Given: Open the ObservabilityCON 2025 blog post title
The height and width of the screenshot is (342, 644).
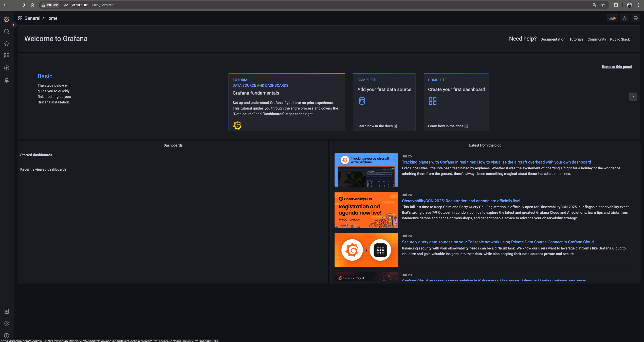Looking at the screenshot, I should tap(461, 201).
